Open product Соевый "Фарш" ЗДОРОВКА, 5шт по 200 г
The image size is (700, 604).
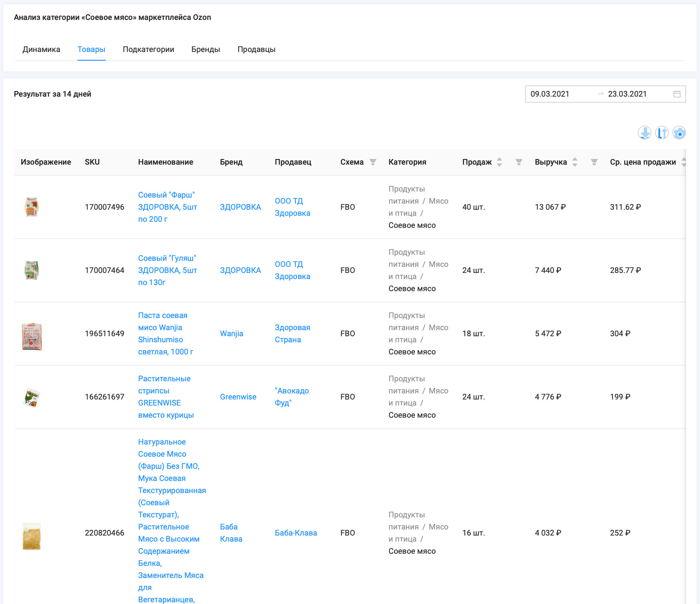168,207
